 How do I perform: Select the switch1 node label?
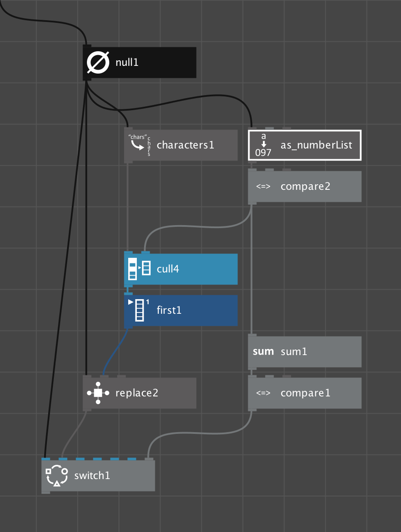(x=92, y=476)
